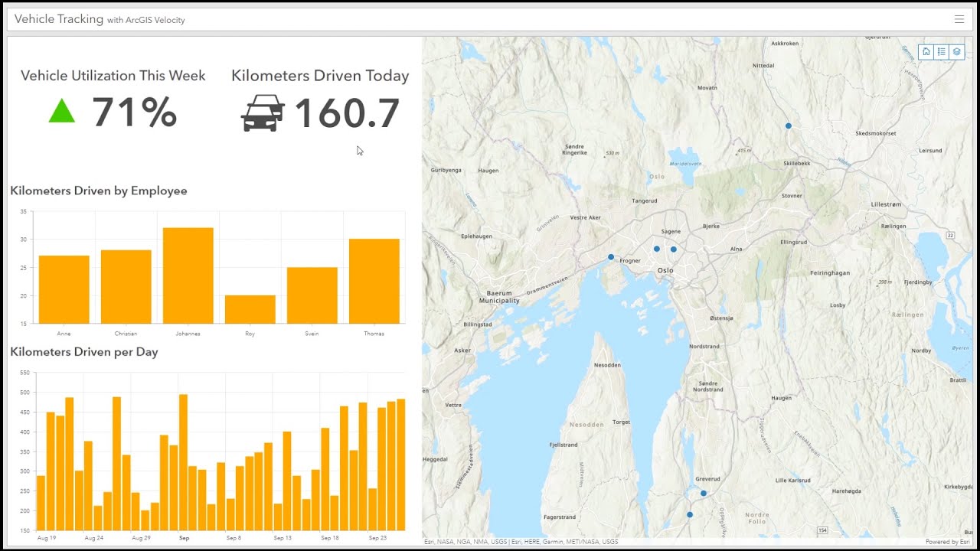The height and width of the screenshot is (551, 980).
Task: Click the 'Thomas' axis label
Action: coord(374,334)
